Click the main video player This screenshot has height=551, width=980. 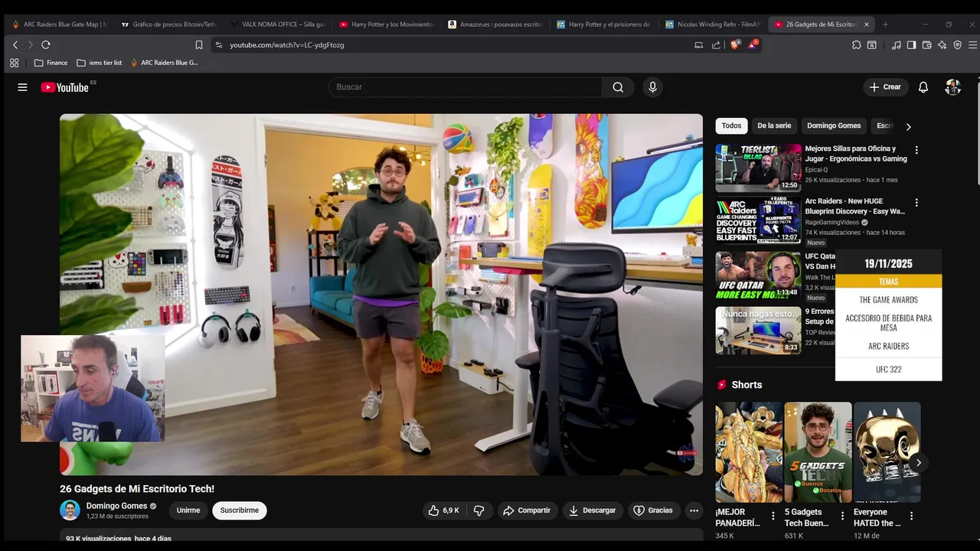tap(381, 295)
